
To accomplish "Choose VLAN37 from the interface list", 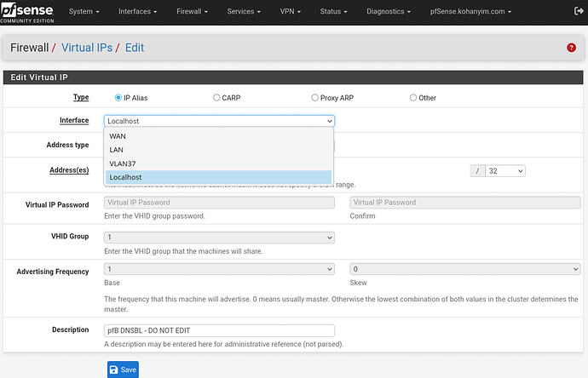I will tap(219, 163).
